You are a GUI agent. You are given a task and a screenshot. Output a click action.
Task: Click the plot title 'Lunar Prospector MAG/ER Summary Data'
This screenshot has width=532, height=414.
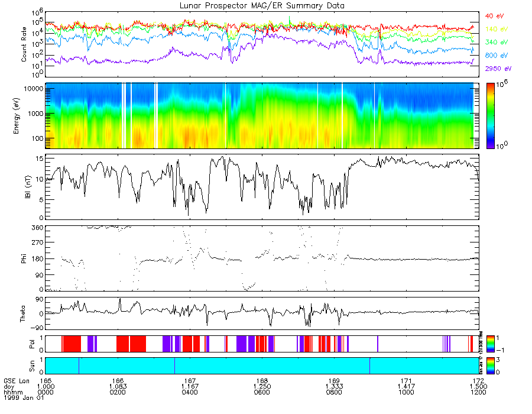[x=262, y=5]
